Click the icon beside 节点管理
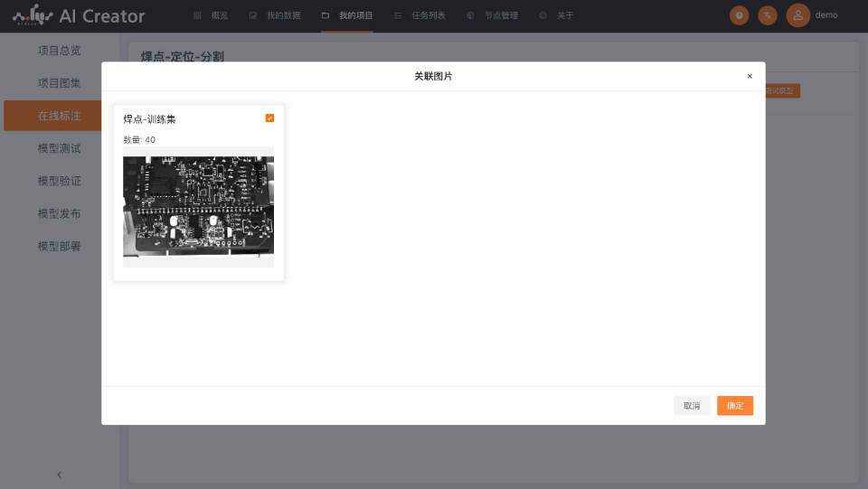 (x=470, y=15)
